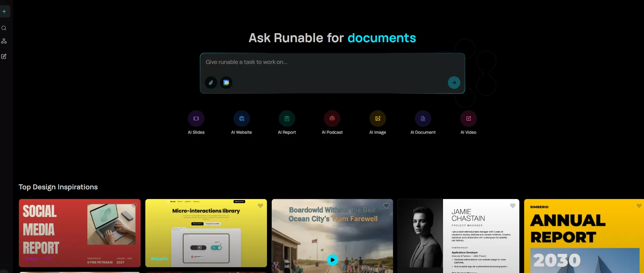Click the 'documents' highlighted word in heading
This screenshot has height=273, width=644.
click(382, 38)
